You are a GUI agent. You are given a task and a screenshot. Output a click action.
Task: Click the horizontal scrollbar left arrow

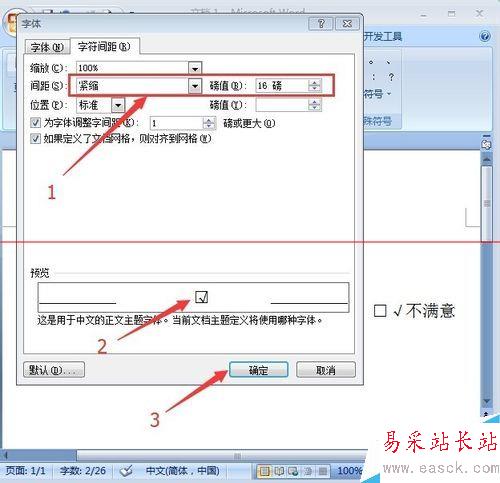(x=5, y=455)
